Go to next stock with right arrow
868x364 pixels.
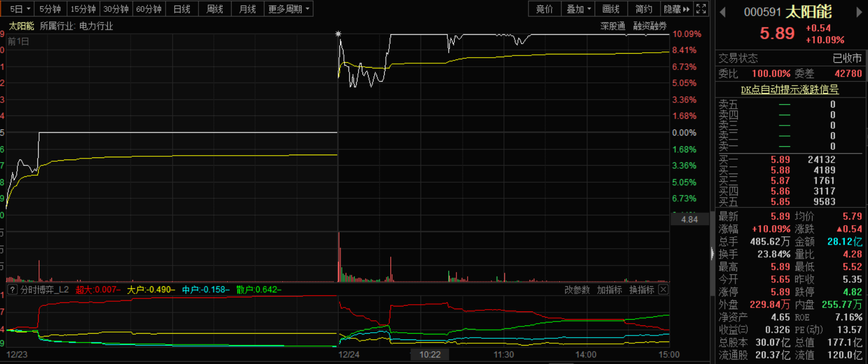[860, 12]
